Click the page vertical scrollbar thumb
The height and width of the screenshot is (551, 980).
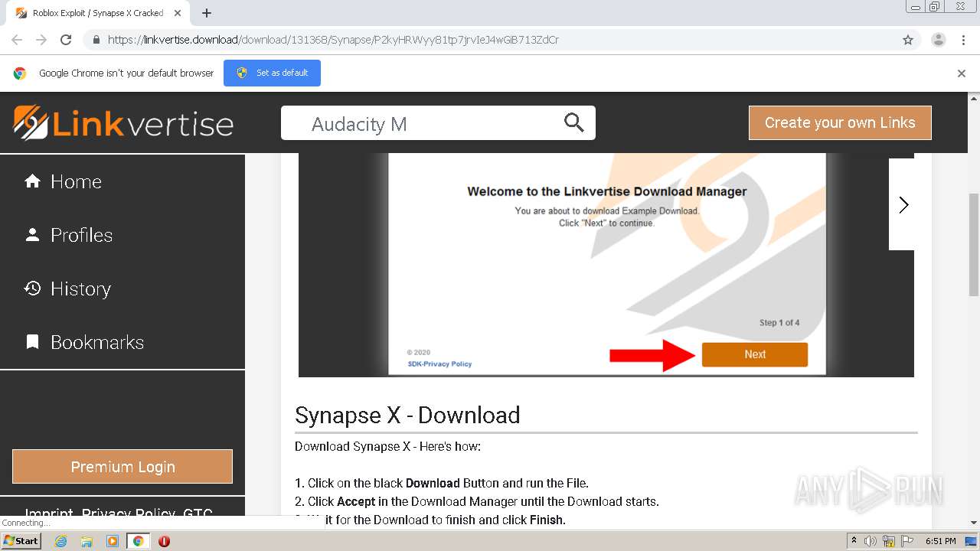tap(974, 245)
